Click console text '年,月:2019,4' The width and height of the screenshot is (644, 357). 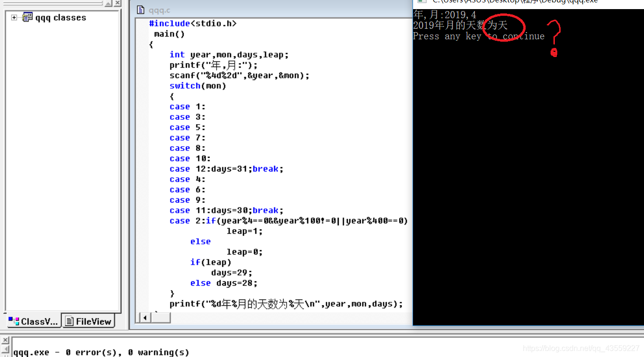coord(445,15)
